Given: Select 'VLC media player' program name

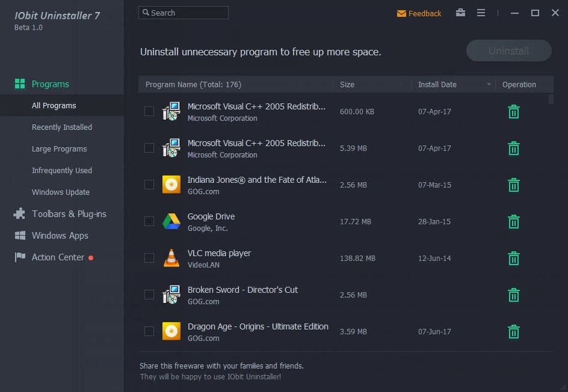Looking at the screenshot, I should pos(219,253).
